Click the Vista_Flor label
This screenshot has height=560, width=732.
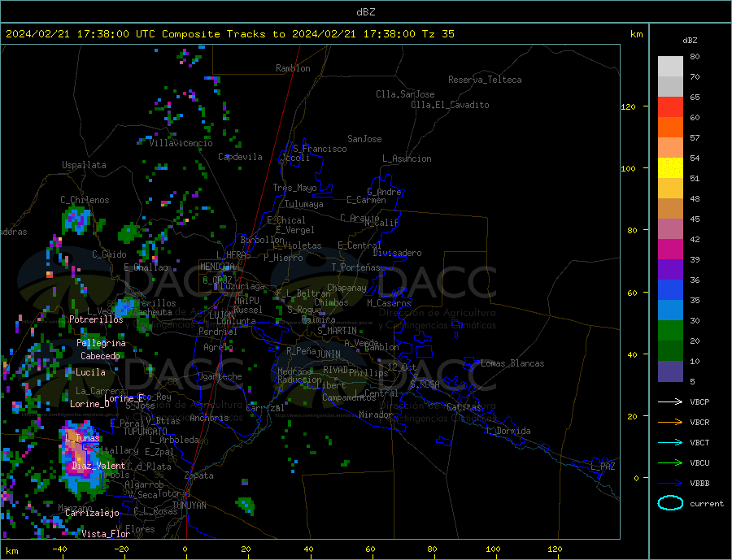coord(106,534)
